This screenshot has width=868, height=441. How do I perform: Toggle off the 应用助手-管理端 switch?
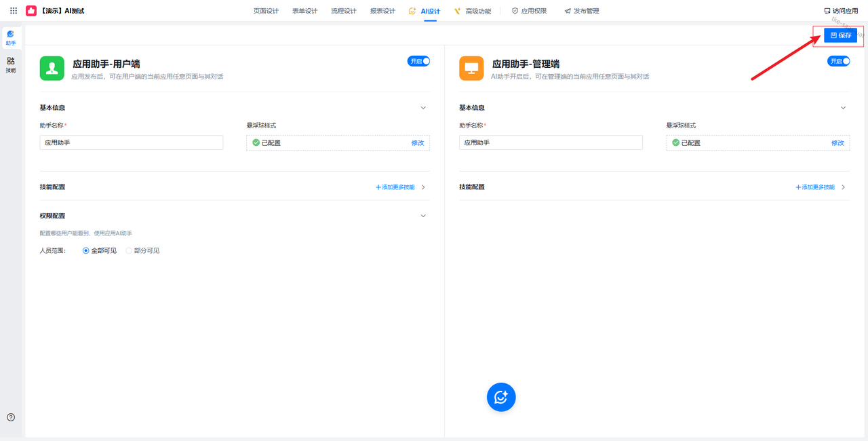[x=838, y=61]
